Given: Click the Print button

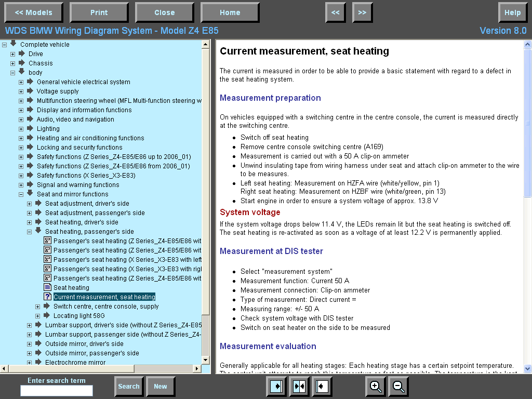Looking at the screenshot, I should [x=99, y=12].
